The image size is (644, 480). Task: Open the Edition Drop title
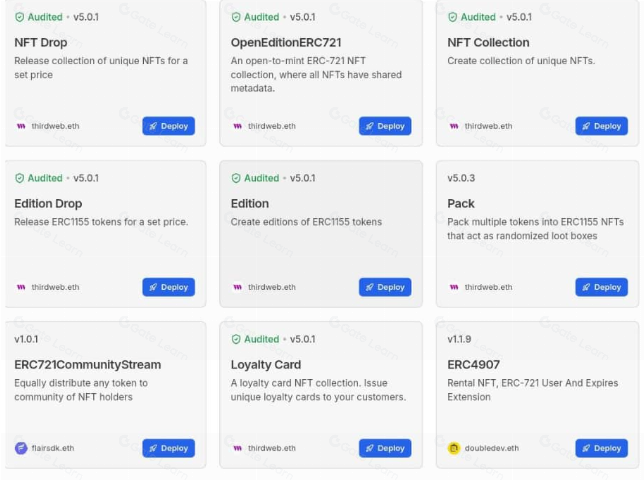[48, 204]
